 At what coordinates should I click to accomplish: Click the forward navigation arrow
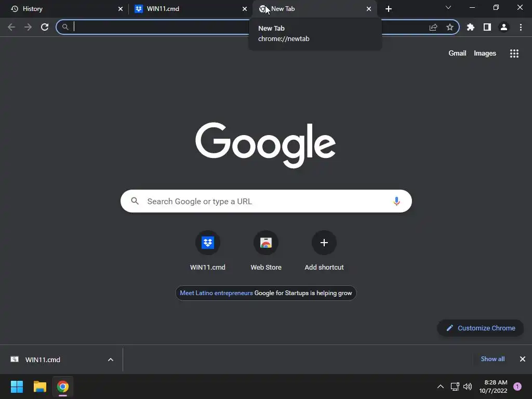coord(28,27)
